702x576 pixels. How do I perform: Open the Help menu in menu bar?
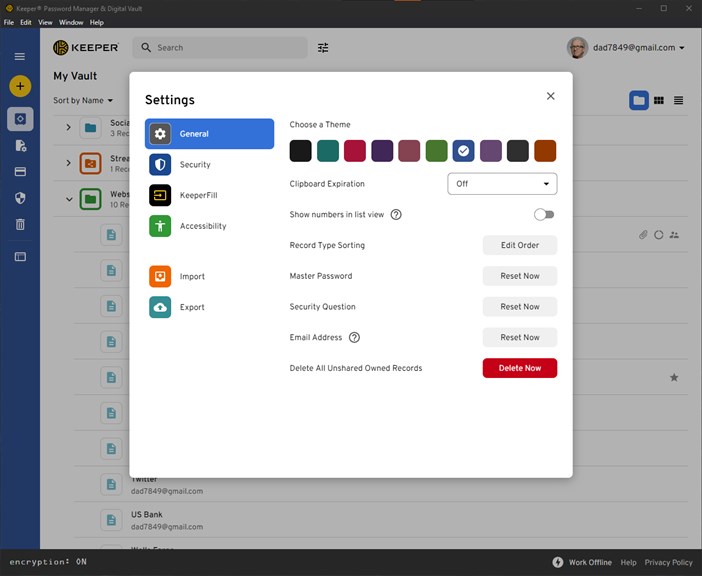pyautogui.click(x=97, y=22)
